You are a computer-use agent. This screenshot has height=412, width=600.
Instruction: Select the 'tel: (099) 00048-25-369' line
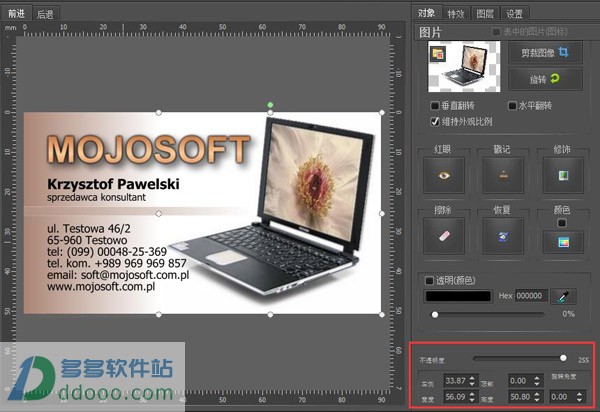click(x=107, y=252)
